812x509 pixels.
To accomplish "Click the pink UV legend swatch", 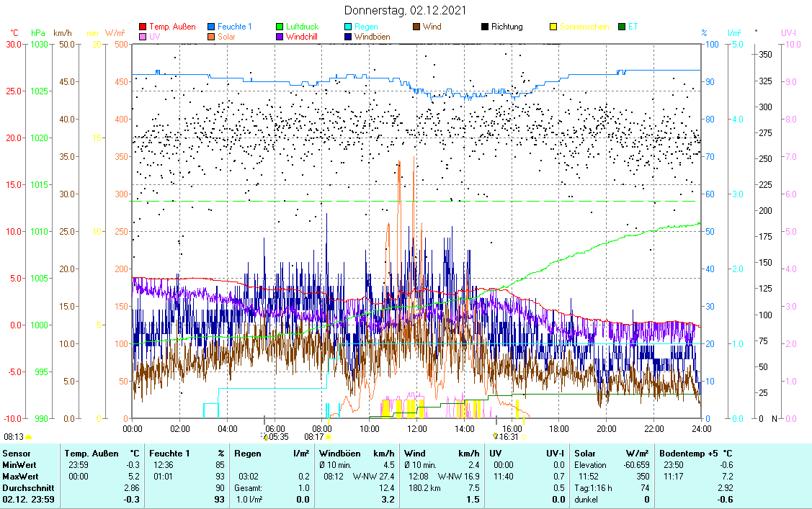I will coord(143,36).
